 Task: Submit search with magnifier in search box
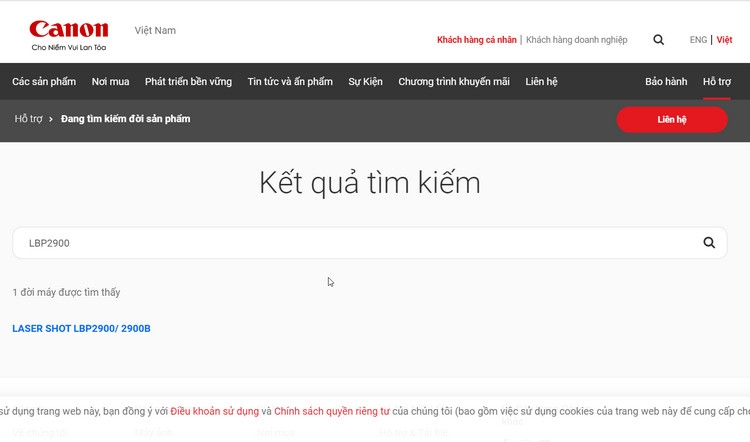(709, 243)
